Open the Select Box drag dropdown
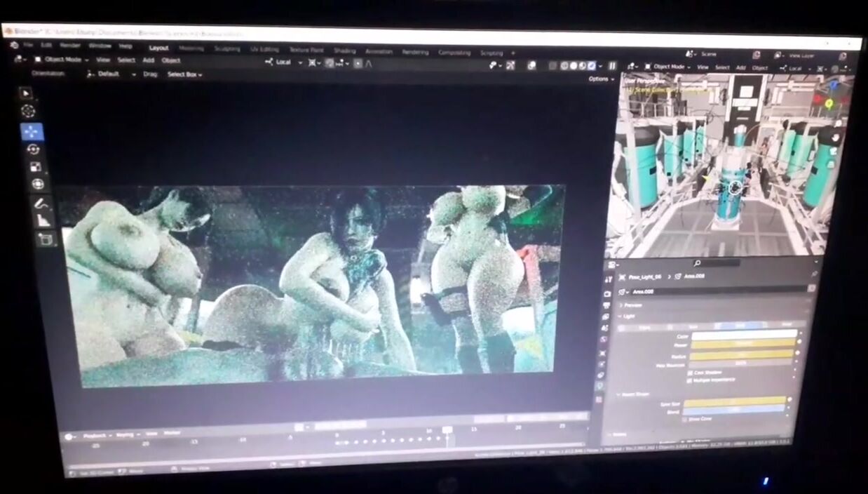This screenshot has height=494, width=868. pos(184,74)
